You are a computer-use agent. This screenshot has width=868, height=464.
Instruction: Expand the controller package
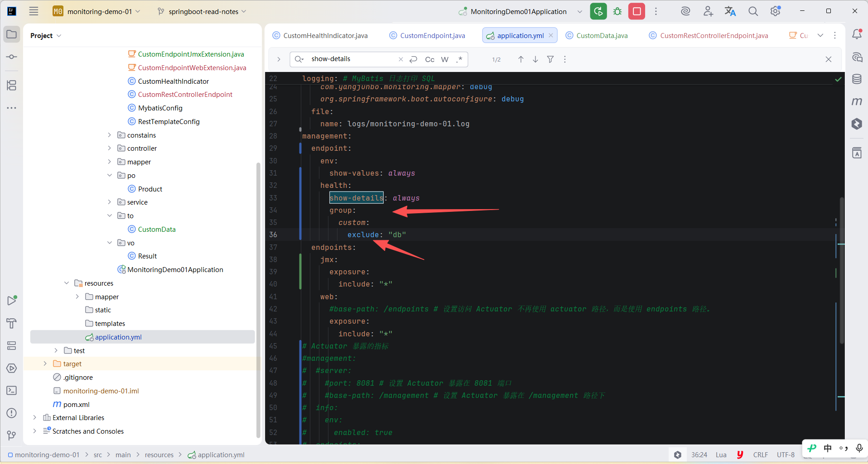[x=109, y=148]
